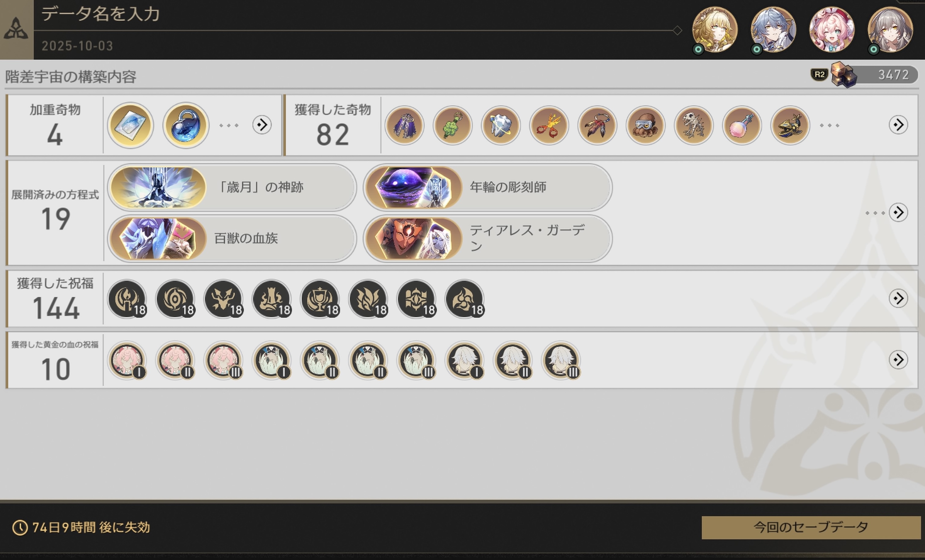This screenshot has height=560, width=925.
Task: Open the 「歳月」の神跡 equation
Action: pyautogui.click(x=232, y=187)
